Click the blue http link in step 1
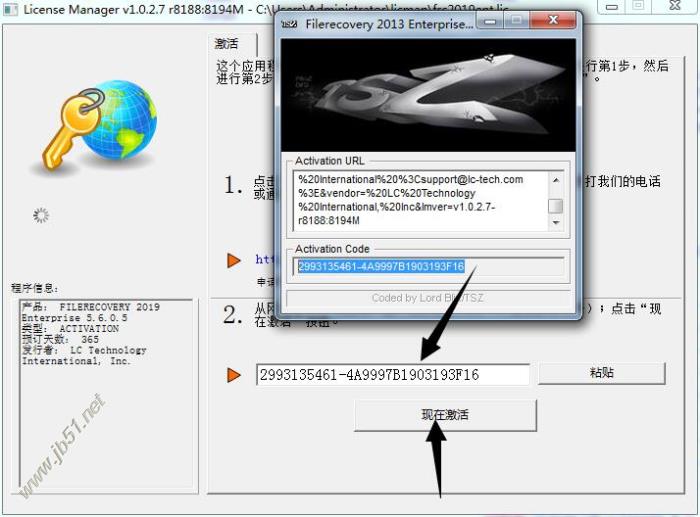This screenshot has width=700, height=517. [x=265, y=259]
